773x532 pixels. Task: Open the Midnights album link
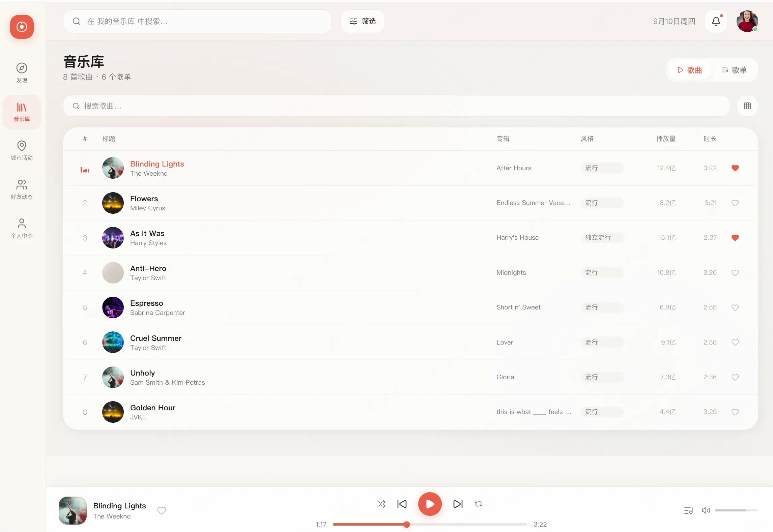pyautogui.click(x=511, y=273)
